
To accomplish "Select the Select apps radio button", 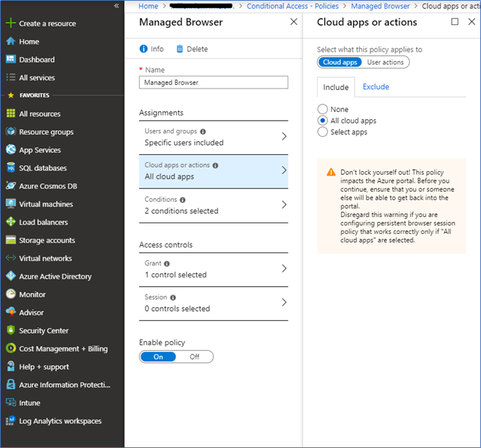I will (x=323, y=132).
